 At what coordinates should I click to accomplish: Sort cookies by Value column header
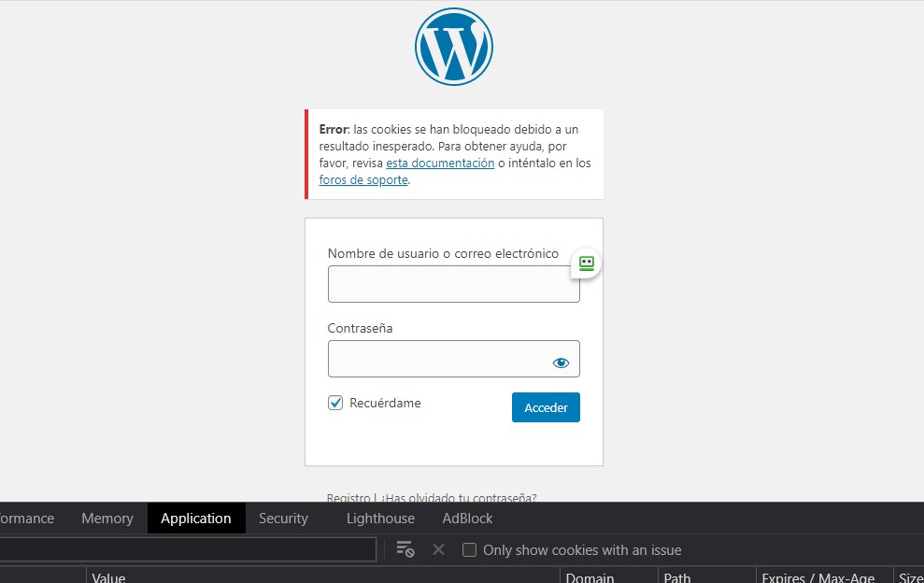323,576
